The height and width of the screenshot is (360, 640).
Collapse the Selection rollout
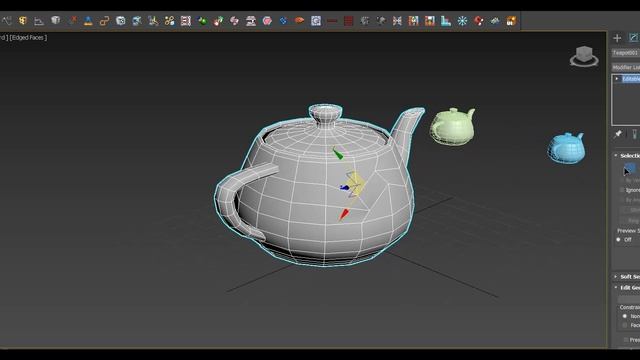(x=616, y=156)
